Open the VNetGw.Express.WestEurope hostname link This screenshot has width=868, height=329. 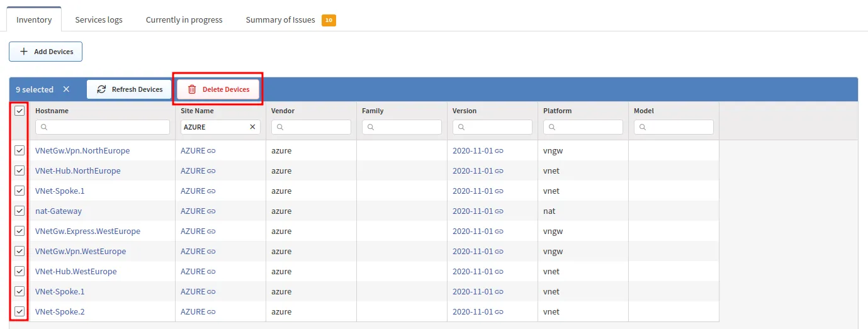click(87, 231)
